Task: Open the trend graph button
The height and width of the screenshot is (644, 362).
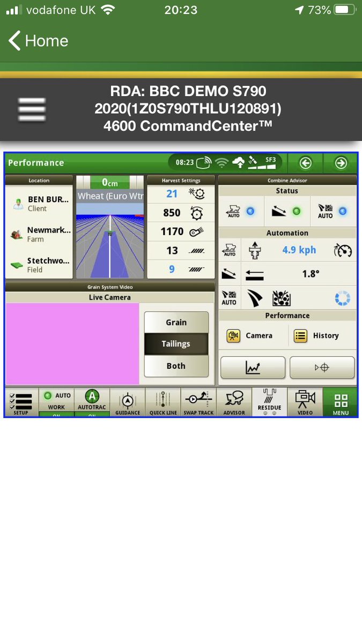Action: click(253, 368)
